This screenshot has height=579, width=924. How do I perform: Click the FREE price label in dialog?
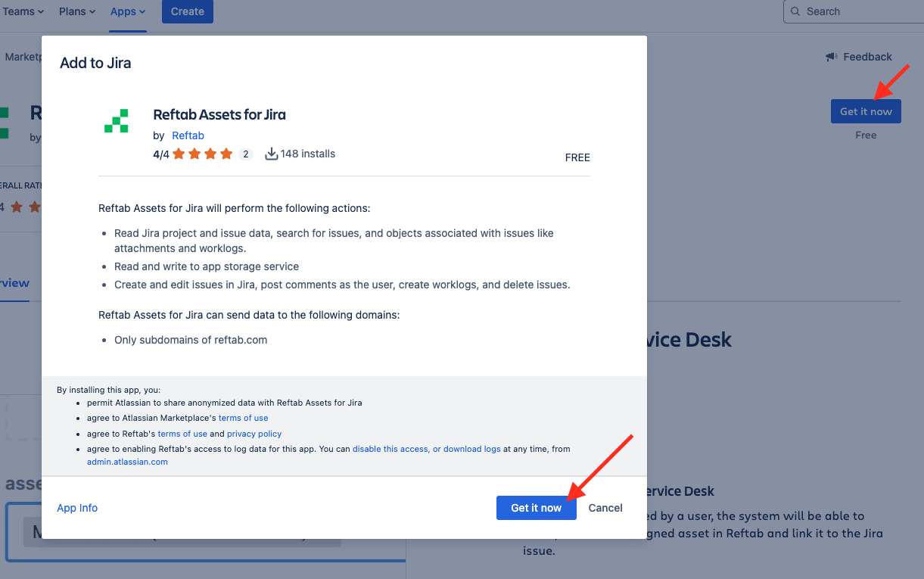pos(577,157)
